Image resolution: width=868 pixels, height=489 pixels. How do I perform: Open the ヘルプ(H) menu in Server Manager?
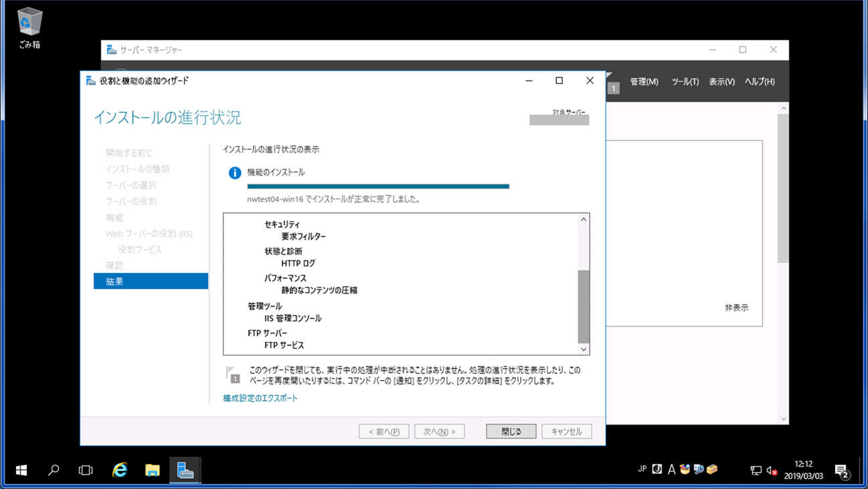pyautogui.click(x=759, y=82)
